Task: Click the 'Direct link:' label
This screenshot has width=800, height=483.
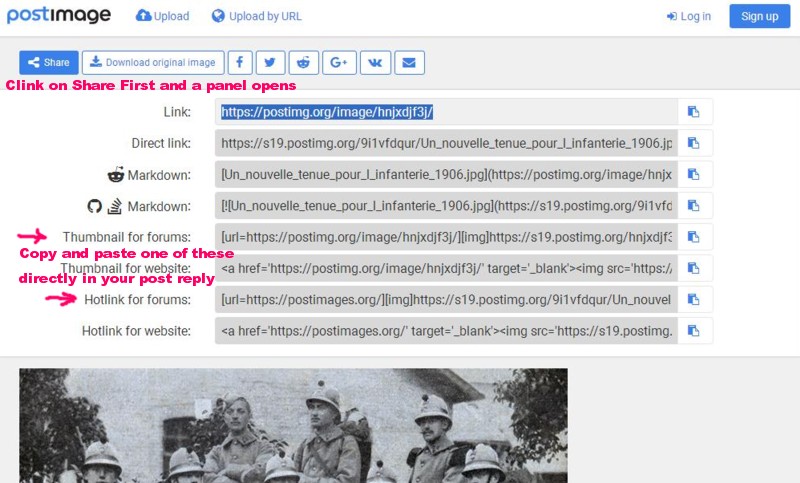Action: [x=161, y=143]
